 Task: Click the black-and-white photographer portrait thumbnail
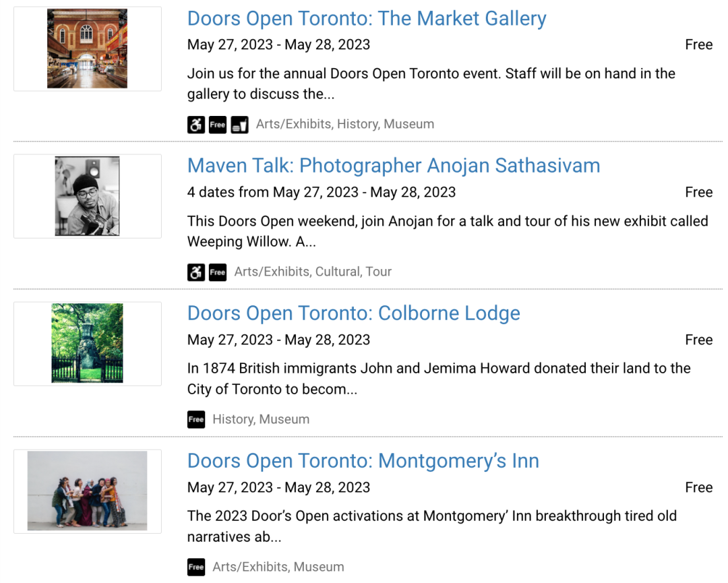pos(87,196)
